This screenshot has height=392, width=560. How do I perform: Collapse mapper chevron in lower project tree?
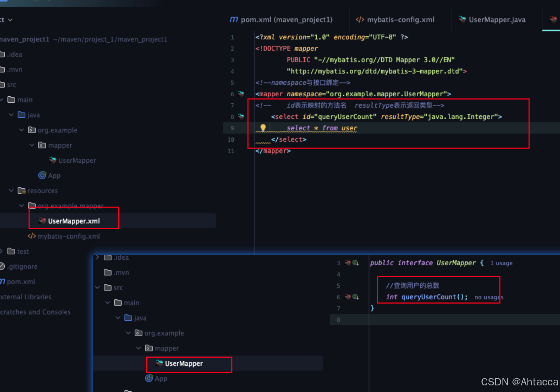click(138, 348)
